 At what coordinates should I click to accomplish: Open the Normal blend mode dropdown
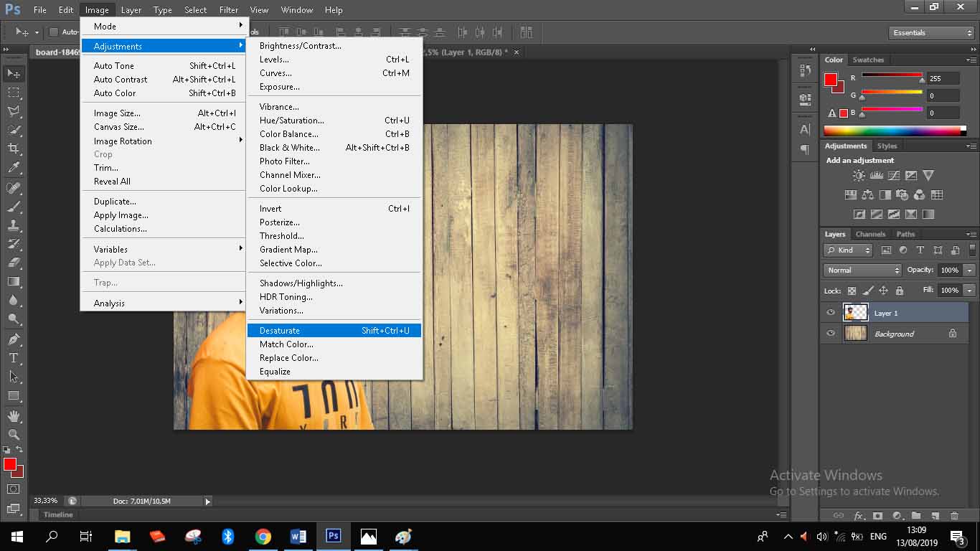click(862, 270)
